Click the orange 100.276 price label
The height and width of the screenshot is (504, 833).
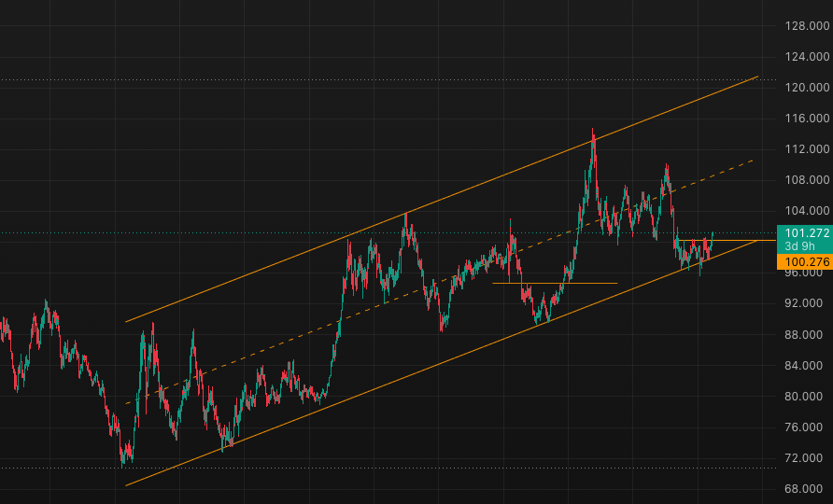pos(807,262)
